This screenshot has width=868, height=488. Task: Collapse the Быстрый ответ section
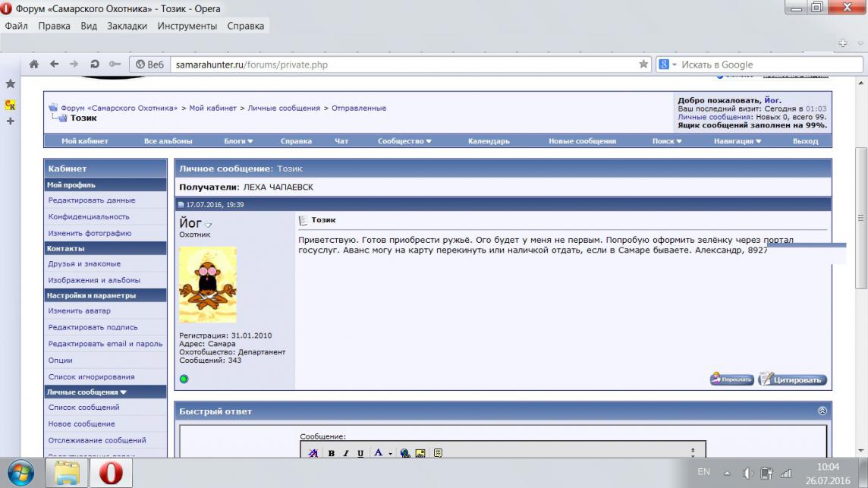click(822, 411)
